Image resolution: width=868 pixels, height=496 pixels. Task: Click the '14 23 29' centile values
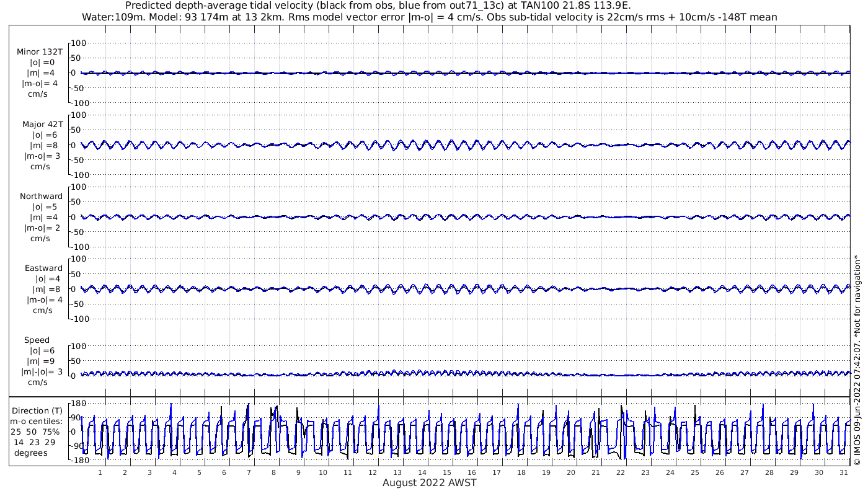tap(35, 443)
